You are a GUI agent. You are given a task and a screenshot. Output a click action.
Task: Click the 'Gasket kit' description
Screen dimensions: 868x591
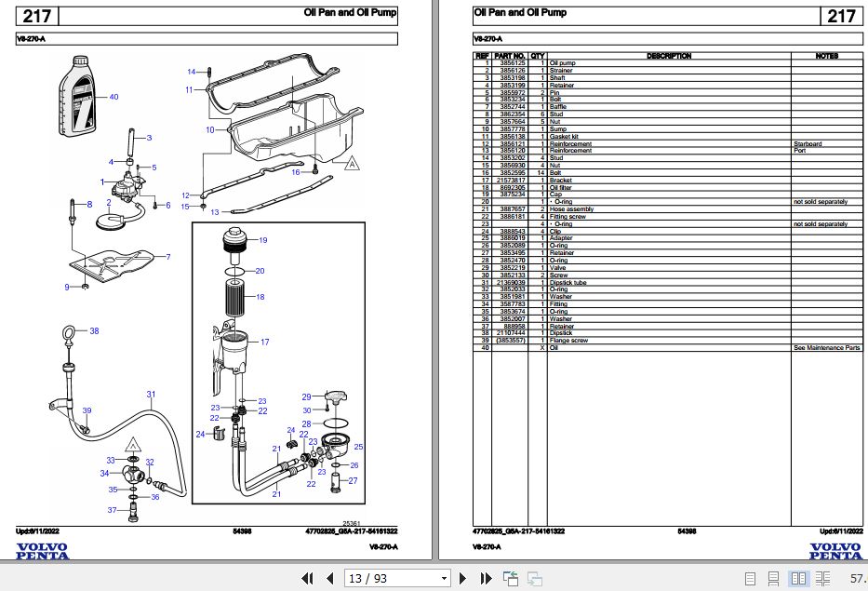click(x=564, y=136)
